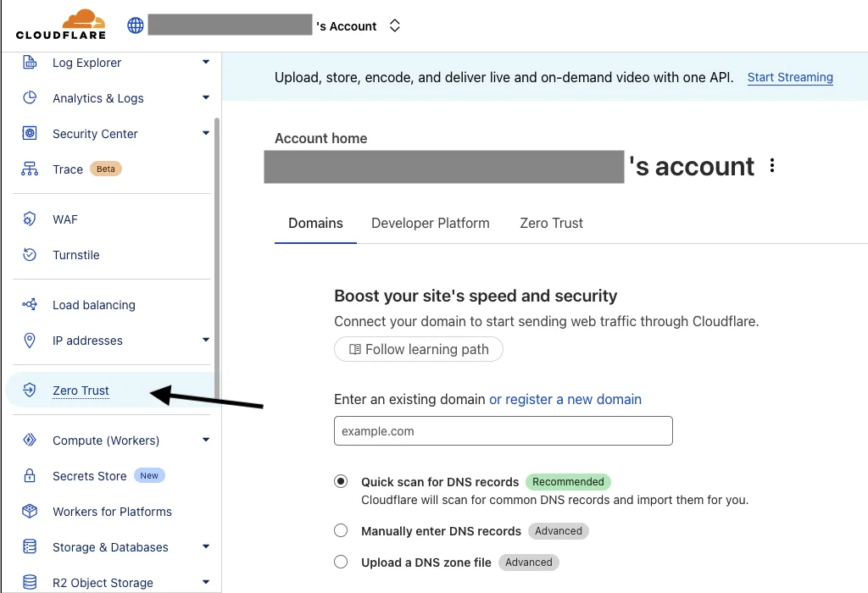Image resolution: width=868 pixels, height=593 pixels.
Task: Open WAF in the sidebar
Action: click(x=65, y=219)
